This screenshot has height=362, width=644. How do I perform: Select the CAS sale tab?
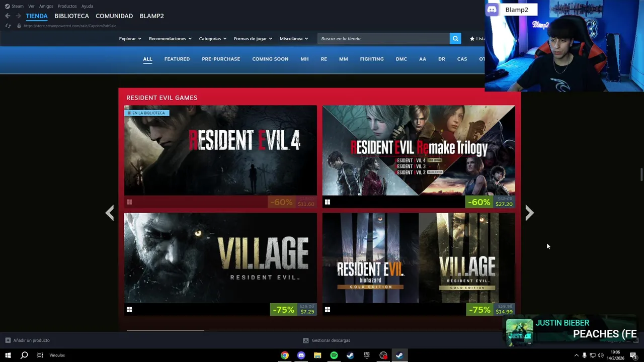[x=462, y=59]
